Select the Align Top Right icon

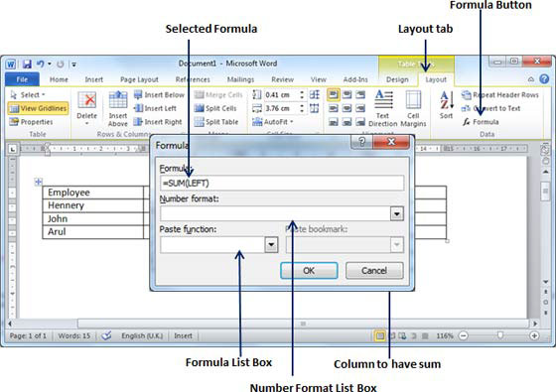(360, 94)
